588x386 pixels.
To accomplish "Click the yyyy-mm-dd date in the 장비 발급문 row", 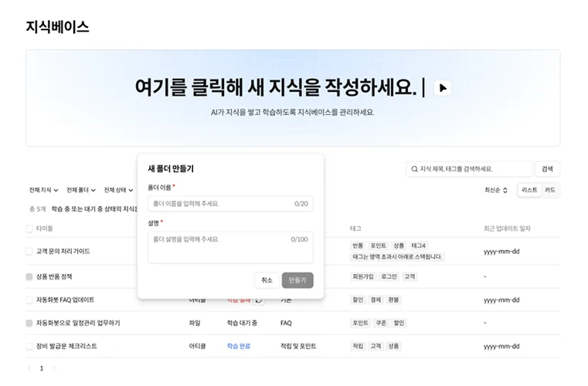I will [x=501, y=347].
